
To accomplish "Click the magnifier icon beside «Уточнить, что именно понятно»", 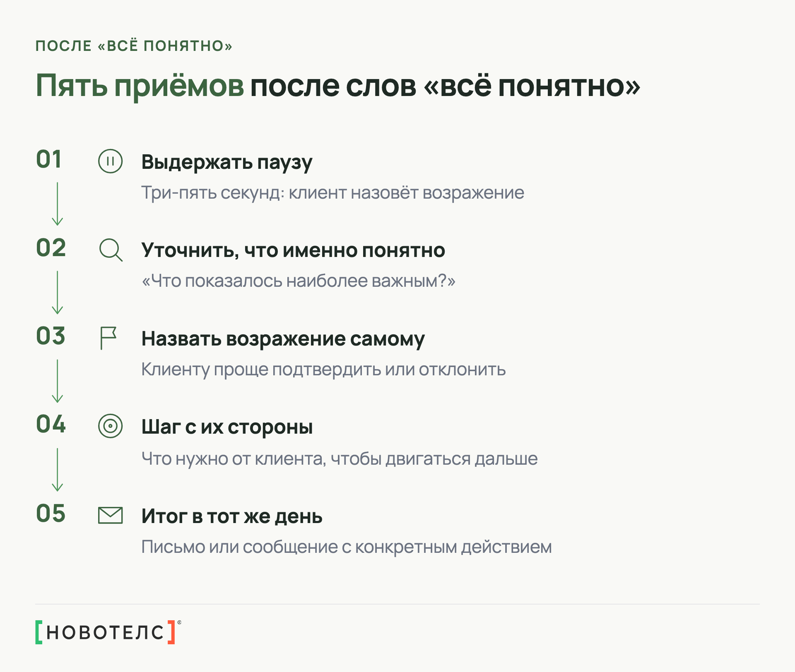I will 111,250.
